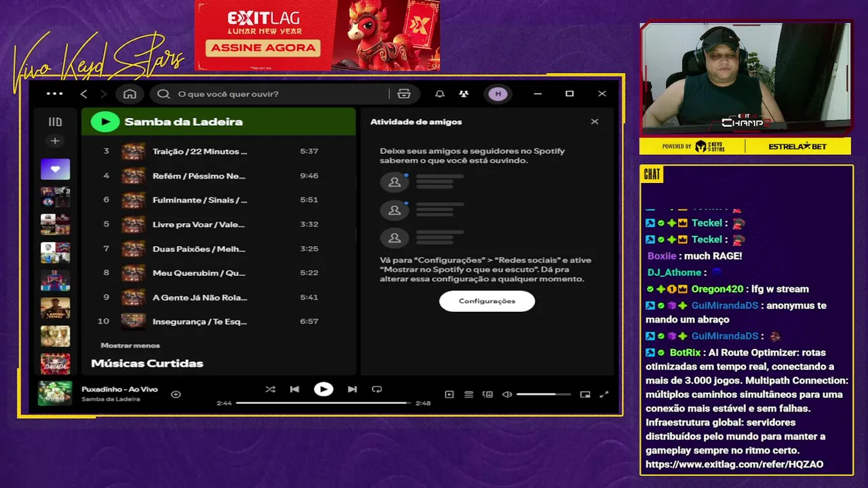Click chat username Oregon420
868x488 pixels.
pyautogui.click(x=717, y=289)
